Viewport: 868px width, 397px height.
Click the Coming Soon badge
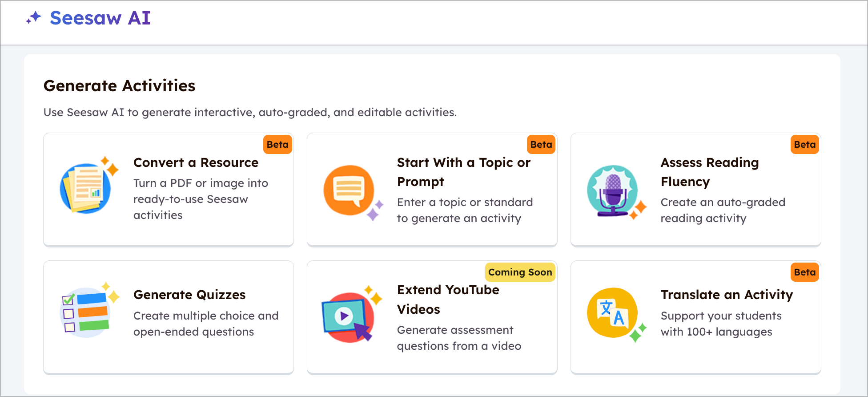tap(520, 272)
